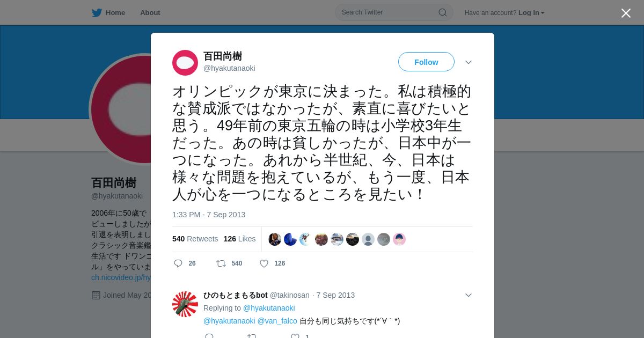Click the reply bubble icon with 26
The image size is (644, 338).
[x=178, y=263]
